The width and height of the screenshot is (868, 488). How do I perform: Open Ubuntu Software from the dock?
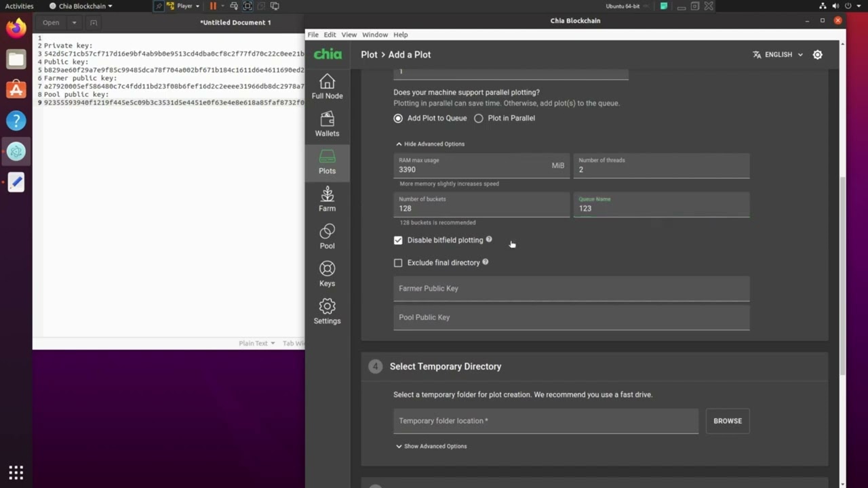(16, 89)
